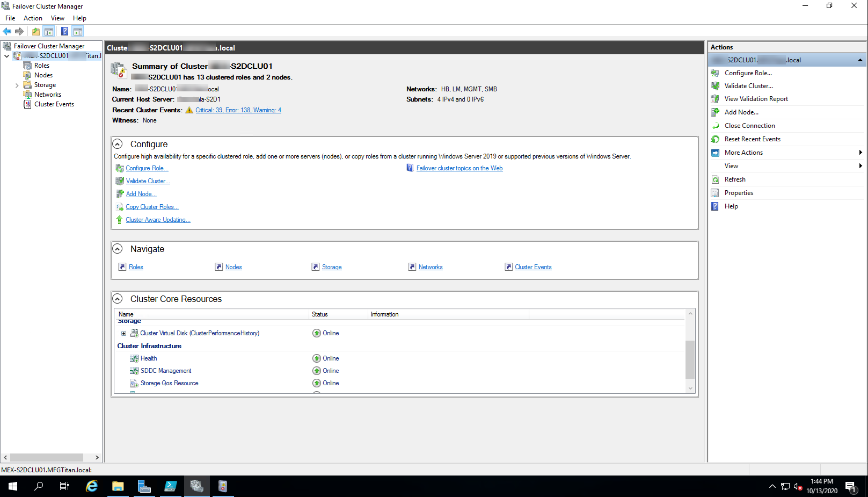Click the core resources scrollbar down arrow
The height and width of the screenshot is (497, 868).
(x=690, y=388)
